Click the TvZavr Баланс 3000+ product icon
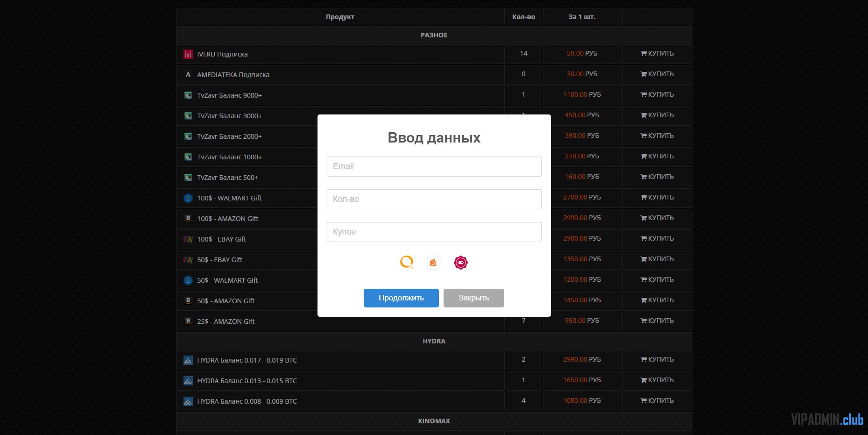Screen dimensions: 868x435 point(188,116)
